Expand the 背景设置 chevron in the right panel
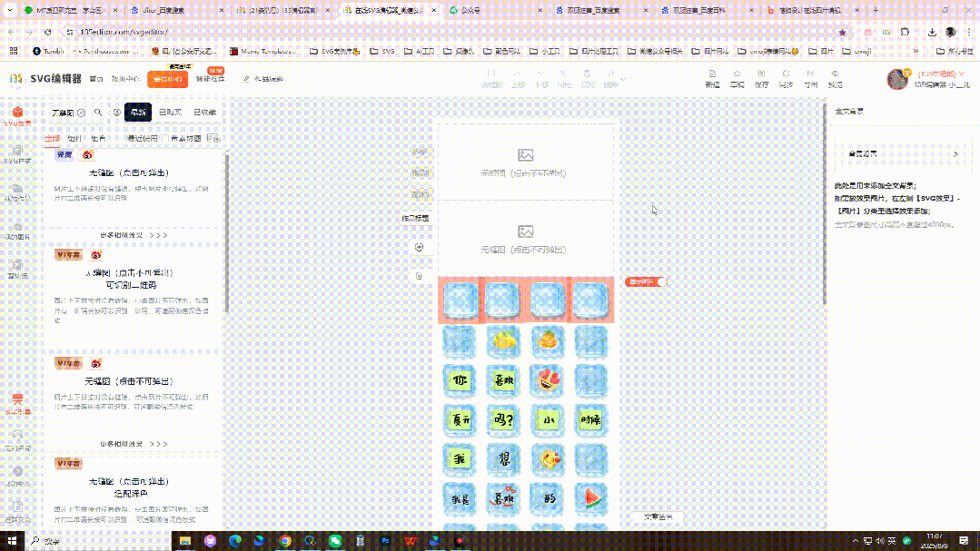Screen dimensions: 980x551 (955, 153)
